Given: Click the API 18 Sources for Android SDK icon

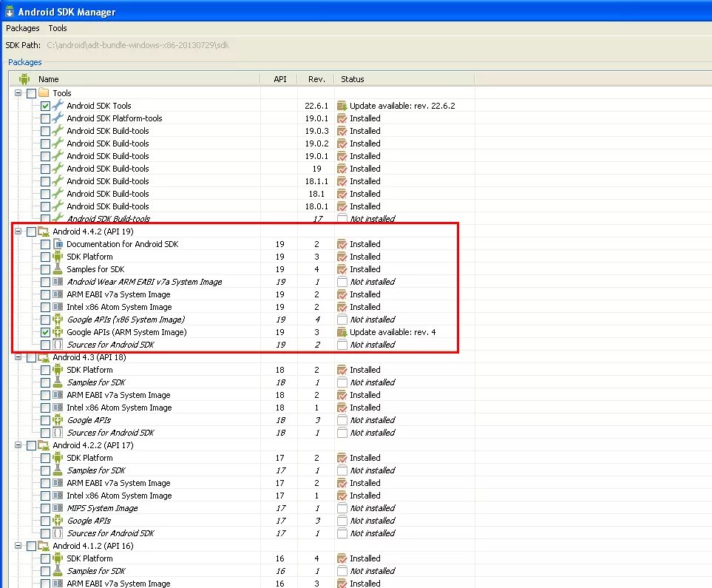Looking at the screenshot, I should click(58, 433).
